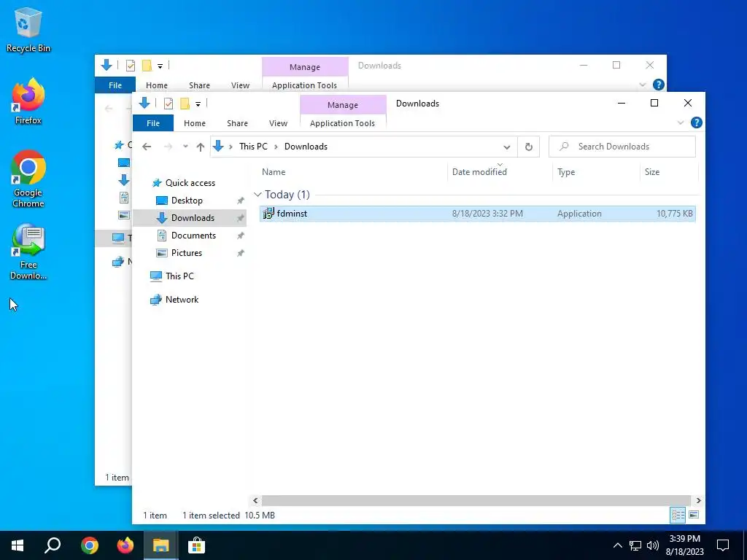Open the Share tab in the back Downloads window
This screenshot has width=747, height=560.
[x=199, y=85]
